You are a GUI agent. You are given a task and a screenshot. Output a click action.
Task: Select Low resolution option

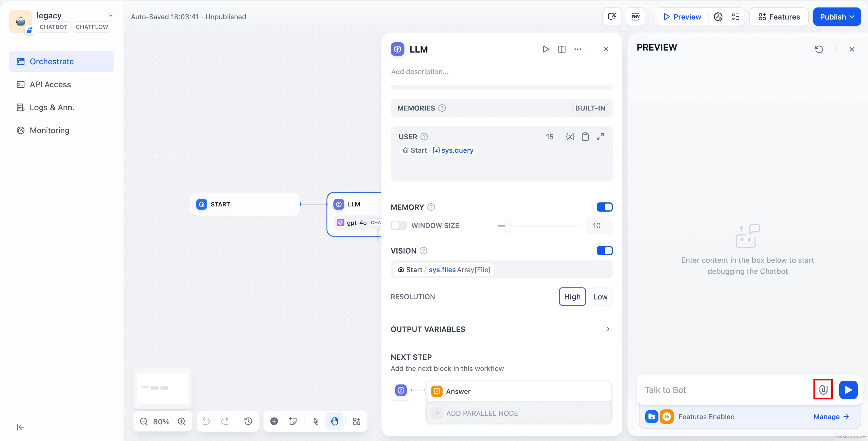point(600,297)
